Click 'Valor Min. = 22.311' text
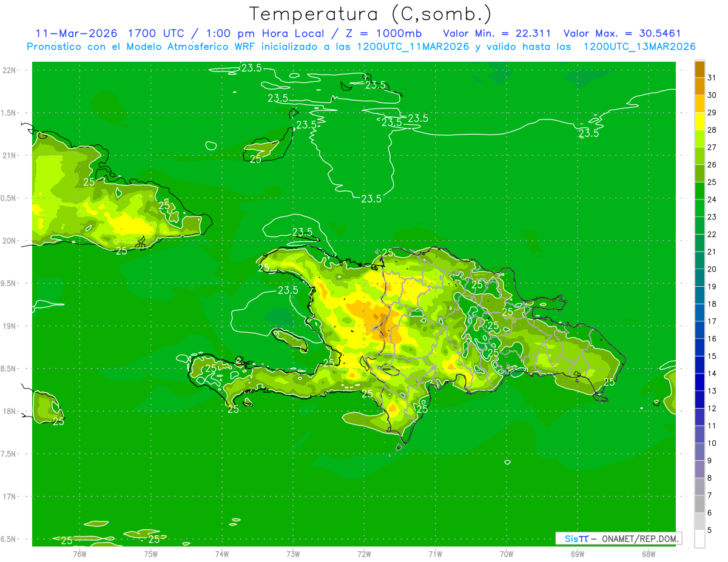Screen dimensions: 728x562 (497, 33)
